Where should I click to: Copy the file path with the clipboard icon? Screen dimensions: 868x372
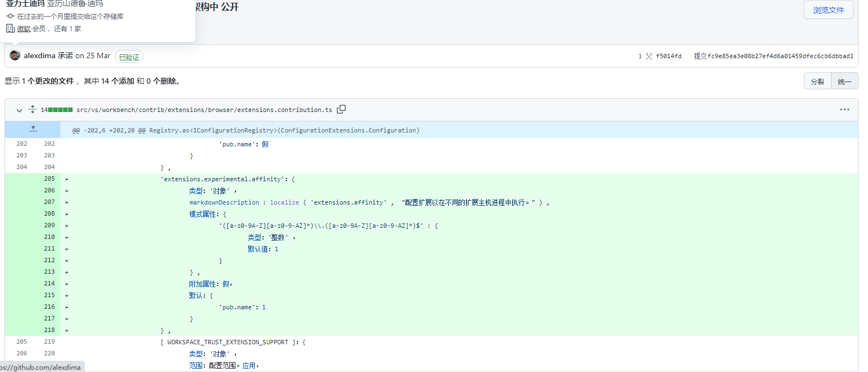(x=341, y=109)
